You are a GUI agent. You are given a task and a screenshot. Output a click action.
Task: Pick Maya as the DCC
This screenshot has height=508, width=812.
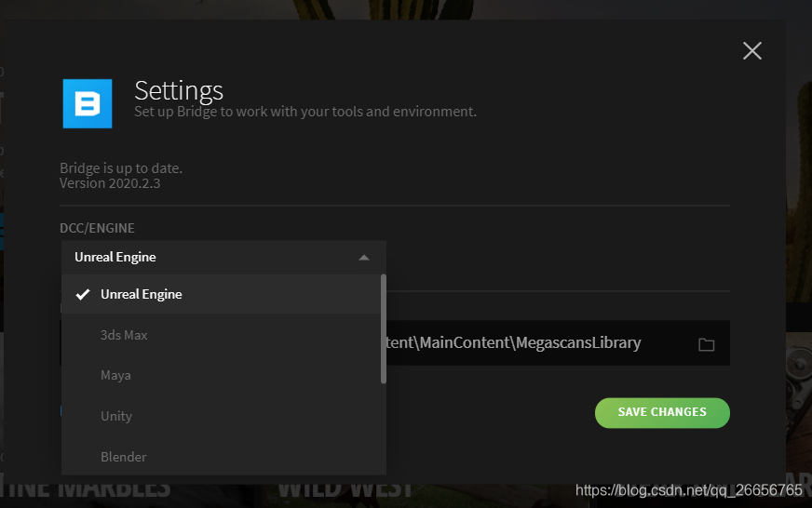click(222, 376)
